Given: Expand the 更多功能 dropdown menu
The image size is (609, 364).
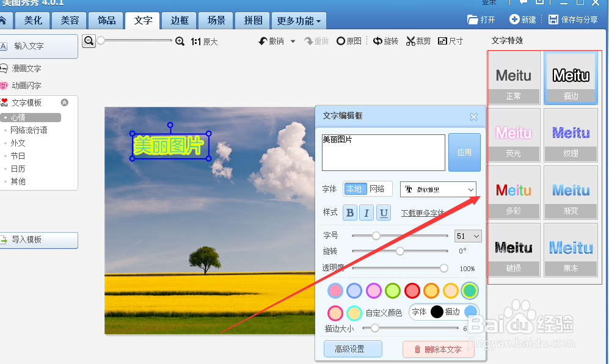Looking at the screenshot, I should [299, 21].
